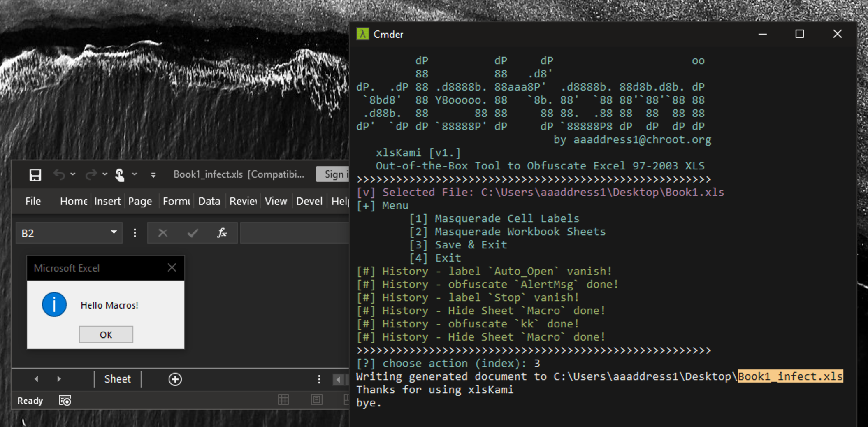The height and width of the screenshot is (427, 868).
Task: Open Customize Quick Access Toolbar menu
Action: click(x=153, y=175)
